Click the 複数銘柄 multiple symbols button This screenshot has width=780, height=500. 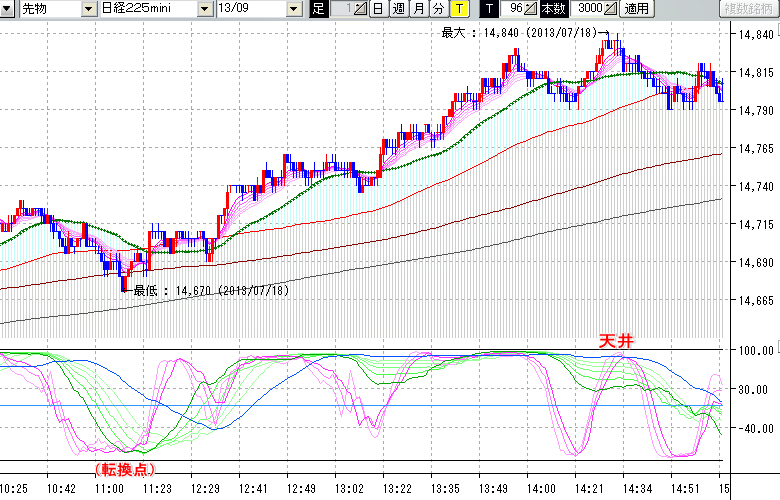tap(749, 9)
